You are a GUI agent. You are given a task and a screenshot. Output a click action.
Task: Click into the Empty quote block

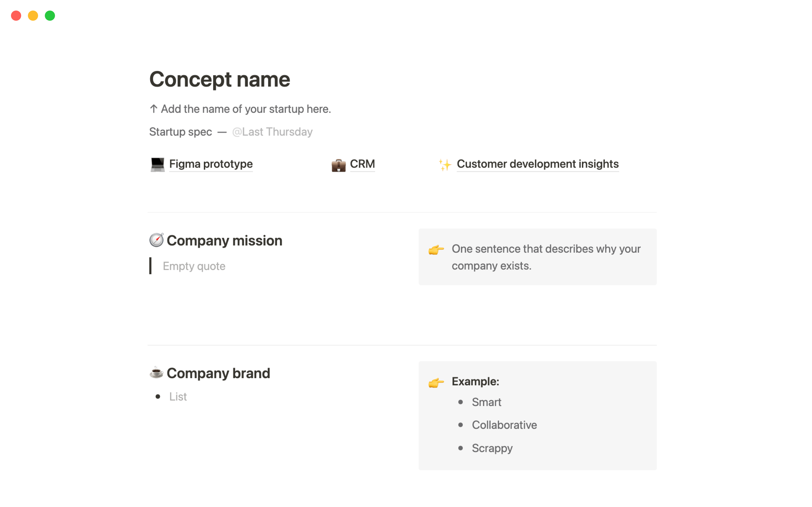(x=194, y=266)
